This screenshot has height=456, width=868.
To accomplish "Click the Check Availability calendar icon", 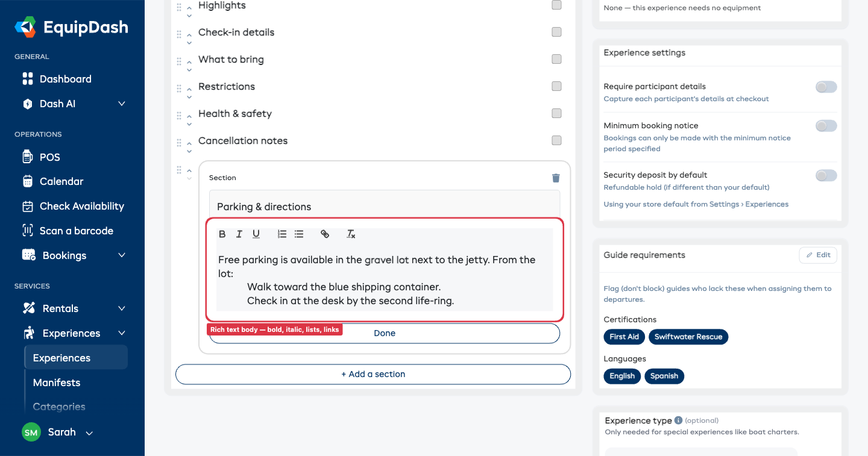I will point(28,206).
